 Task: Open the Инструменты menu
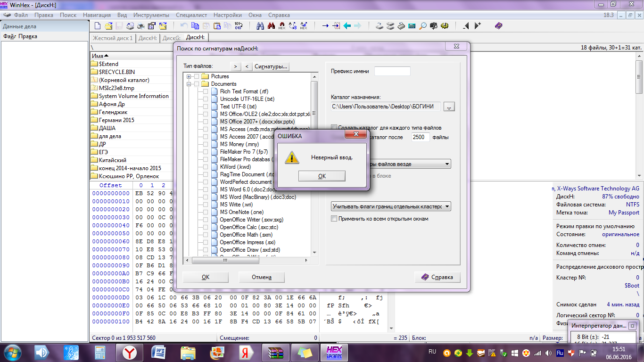[x=151, y=15]
